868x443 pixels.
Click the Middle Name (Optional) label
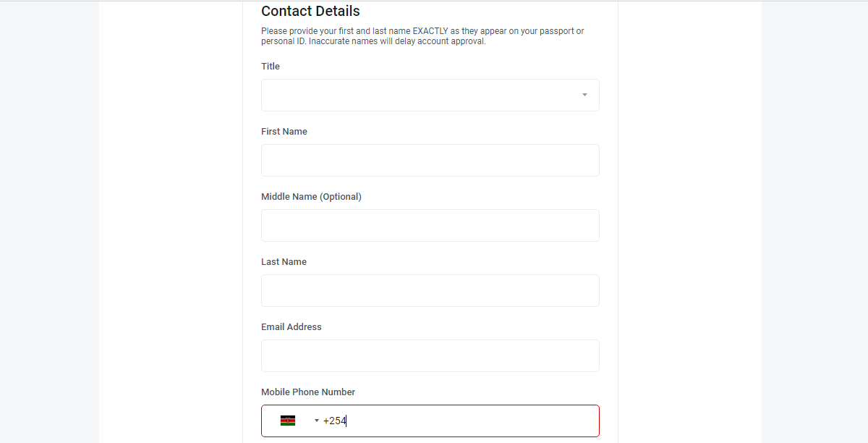[311, 196]
